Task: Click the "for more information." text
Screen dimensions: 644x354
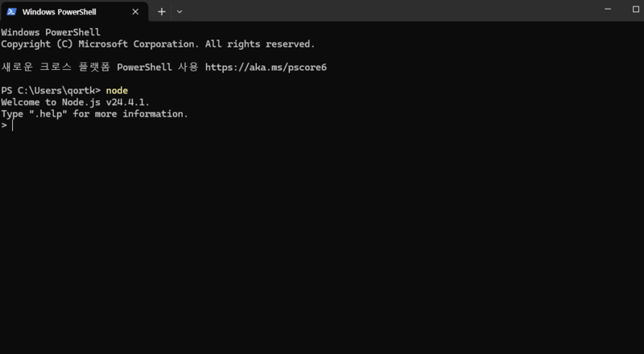Action: [x=130, y=113]
